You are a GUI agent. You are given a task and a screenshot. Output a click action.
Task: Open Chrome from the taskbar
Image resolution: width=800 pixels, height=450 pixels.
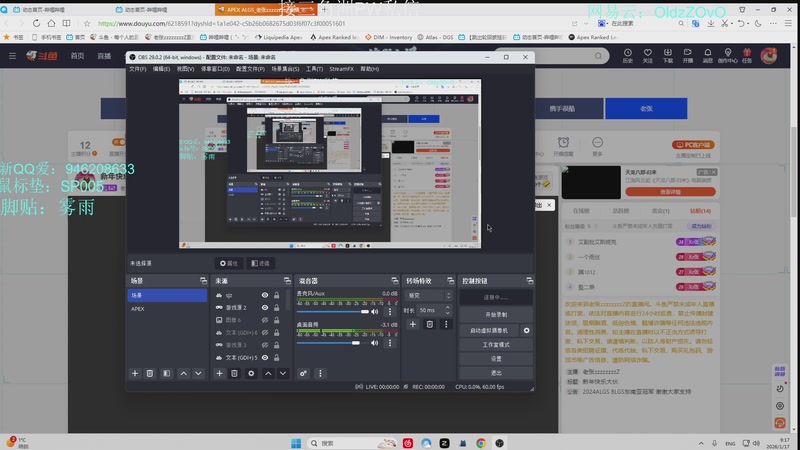[481, 443]
